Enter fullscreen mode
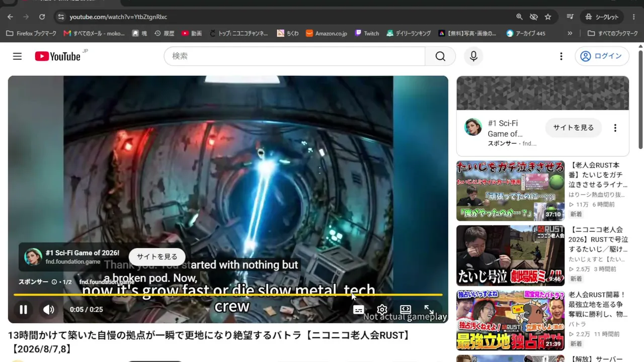The height and width of the screenshot is (362, 644). click(429, 310)
